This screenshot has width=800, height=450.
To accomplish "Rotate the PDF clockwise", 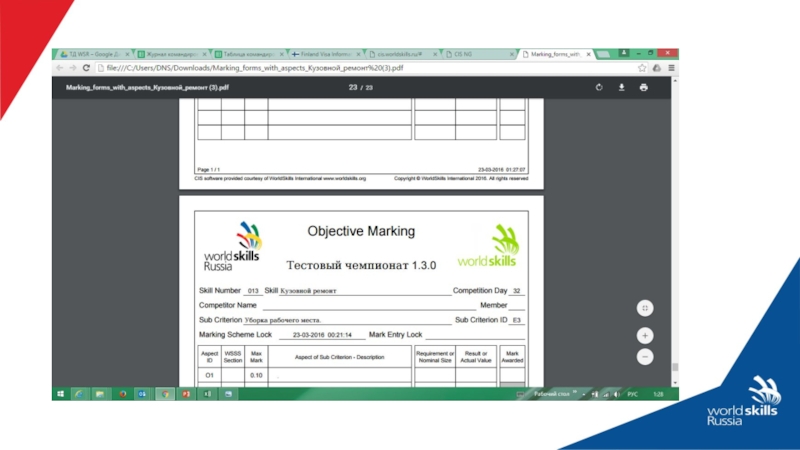I will (x=599, y=88).
